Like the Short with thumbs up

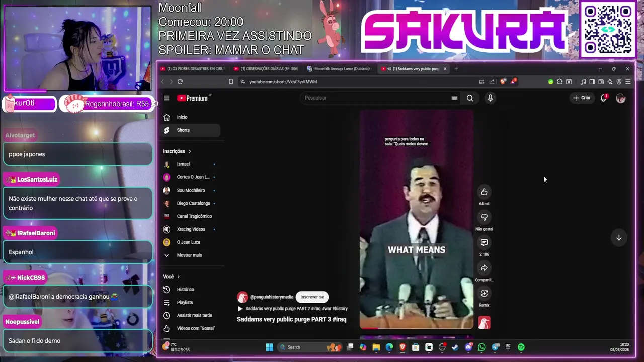[x=484, y=192]
